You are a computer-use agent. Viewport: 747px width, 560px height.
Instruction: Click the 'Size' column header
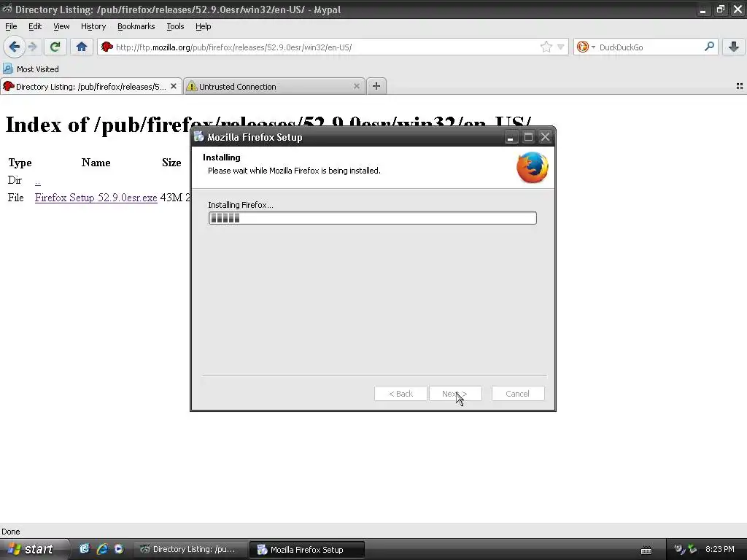171,163
